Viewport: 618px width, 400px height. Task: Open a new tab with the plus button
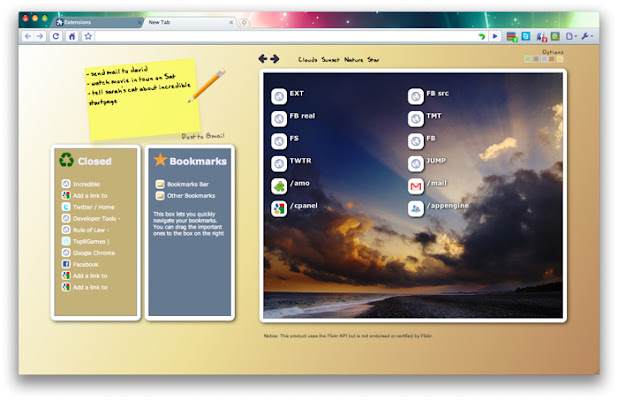[x=244, y=23]
